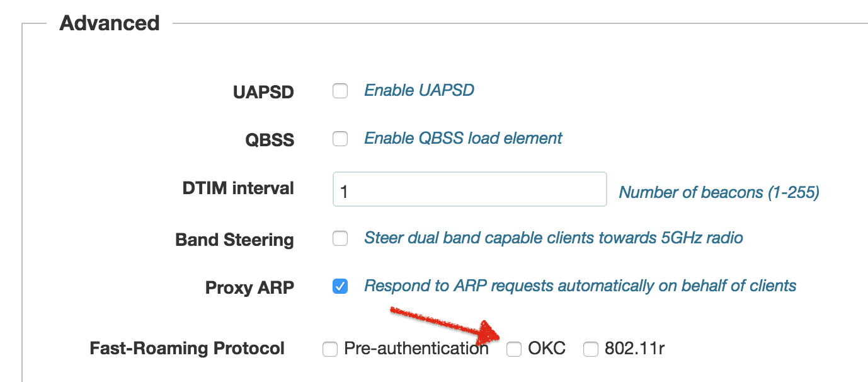Click the 'Enable UAPSD' italic description

point(419,90)
